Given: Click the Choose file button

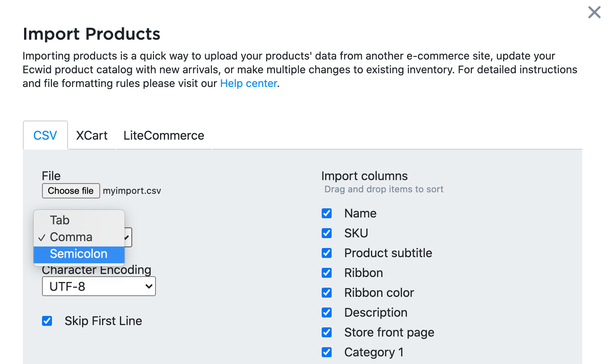Looking at the screenshot, I should click(71, 191).
